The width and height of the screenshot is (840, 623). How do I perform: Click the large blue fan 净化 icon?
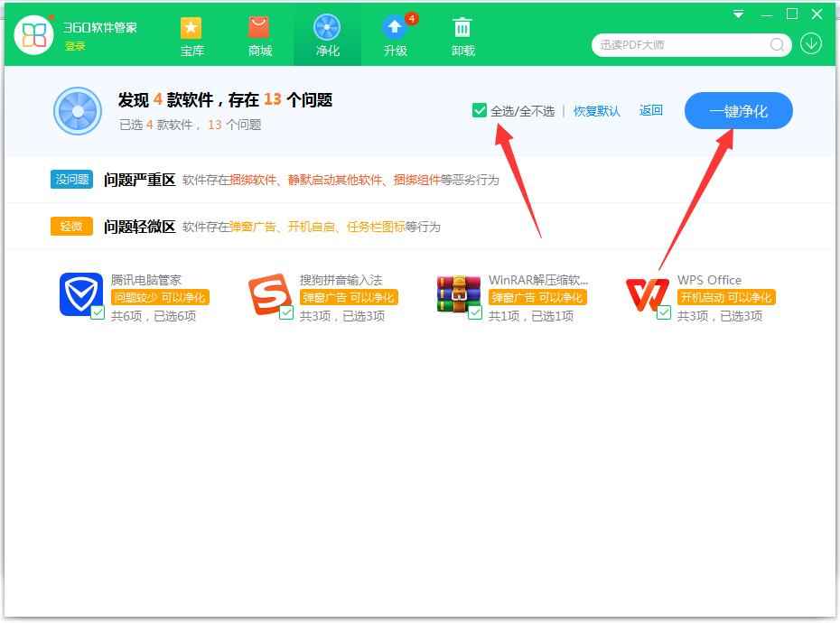(x=78, y=111)
